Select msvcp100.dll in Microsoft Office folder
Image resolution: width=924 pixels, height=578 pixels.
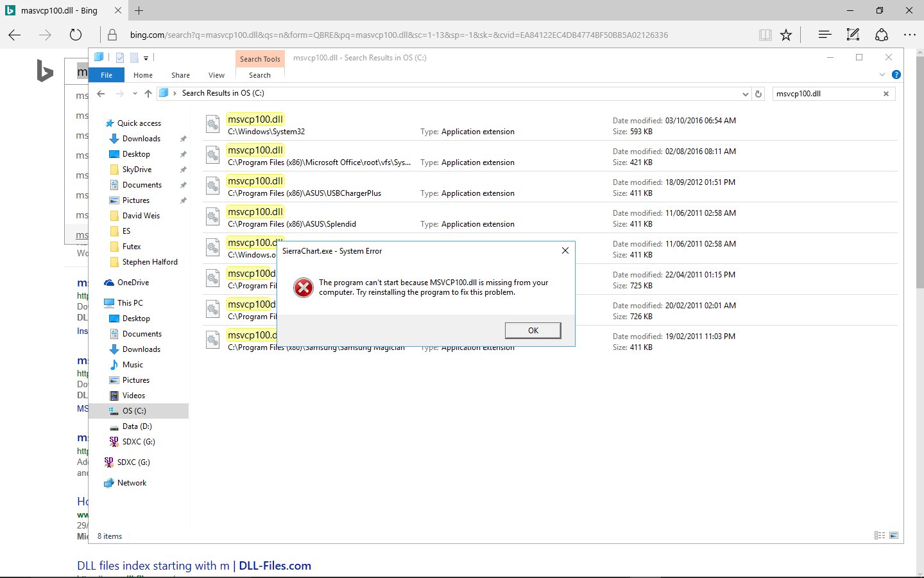[x=550, y=156]
